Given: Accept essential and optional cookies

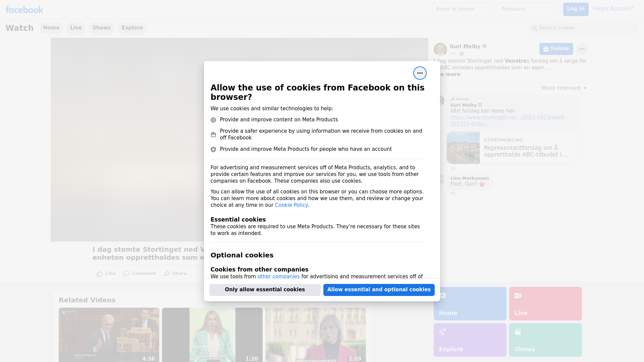Looking at the screenshot, I should point(379,290).
